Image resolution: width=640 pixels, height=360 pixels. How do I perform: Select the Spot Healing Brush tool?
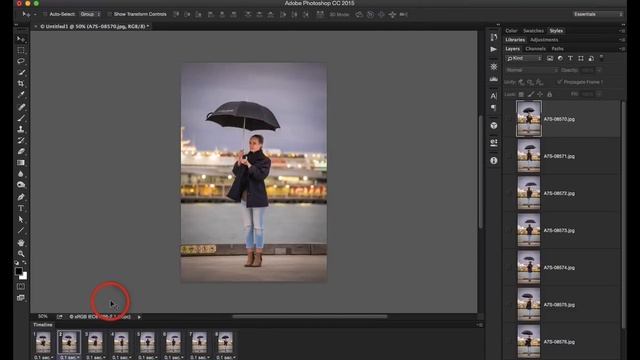(x=21, y=107)
